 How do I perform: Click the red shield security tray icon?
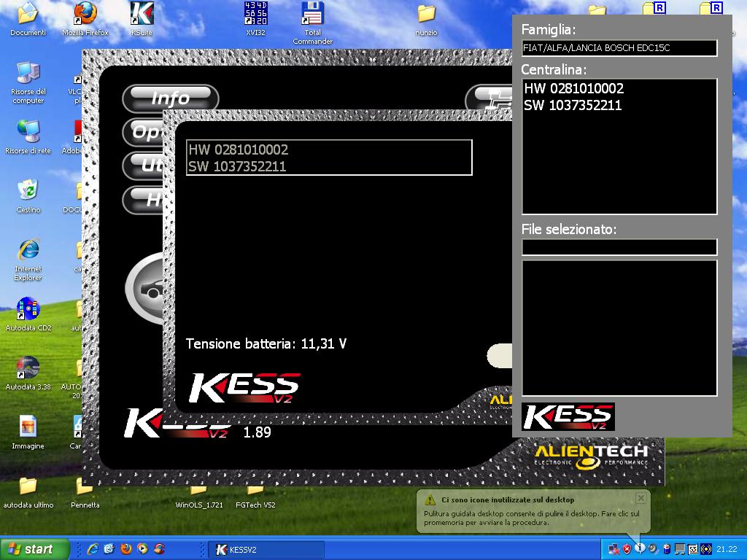click(x=627, y=549)
